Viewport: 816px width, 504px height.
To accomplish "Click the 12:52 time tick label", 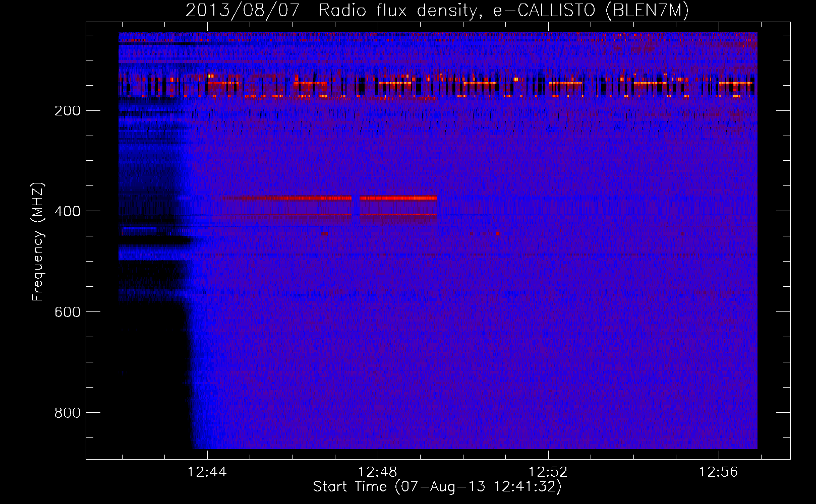I will click(548, 472).
